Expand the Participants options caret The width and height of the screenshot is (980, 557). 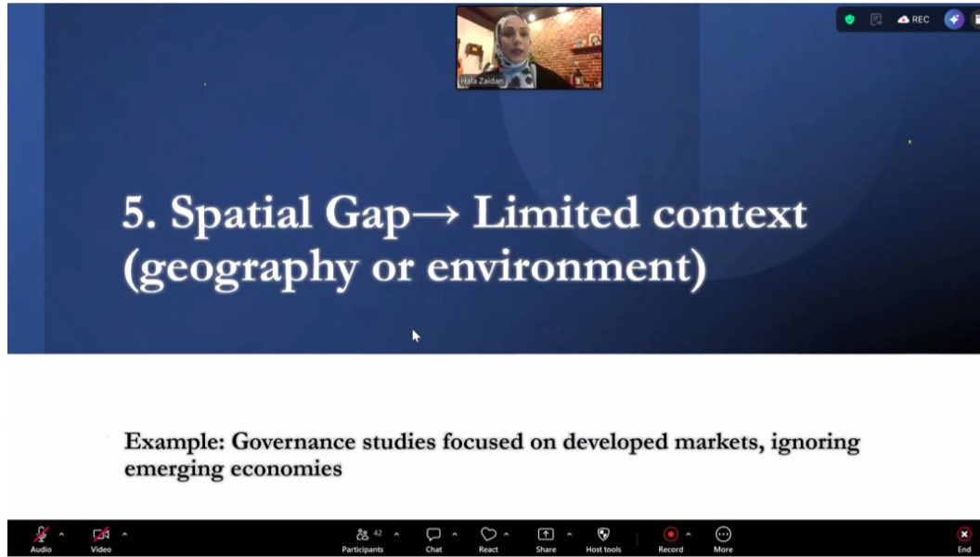pos(397,534)
